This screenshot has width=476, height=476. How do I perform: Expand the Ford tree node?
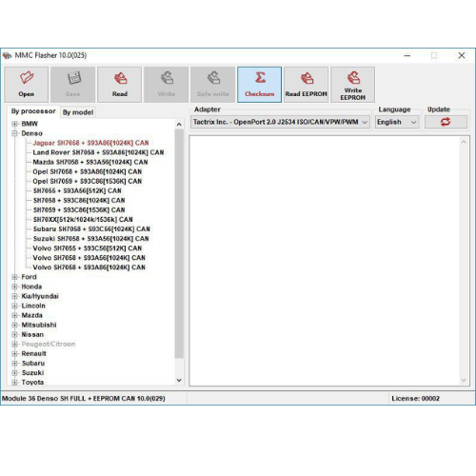14,277
